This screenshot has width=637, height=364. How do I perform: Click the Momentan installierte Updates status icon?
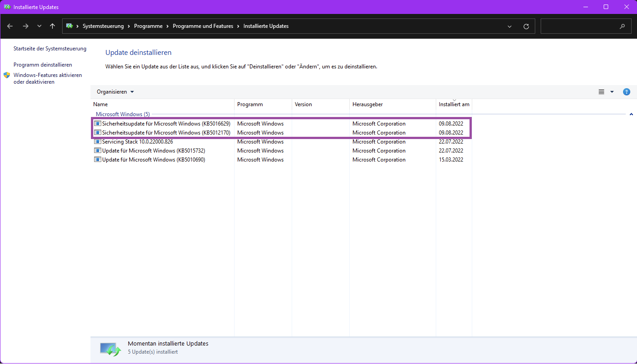[x=110, y=349]
